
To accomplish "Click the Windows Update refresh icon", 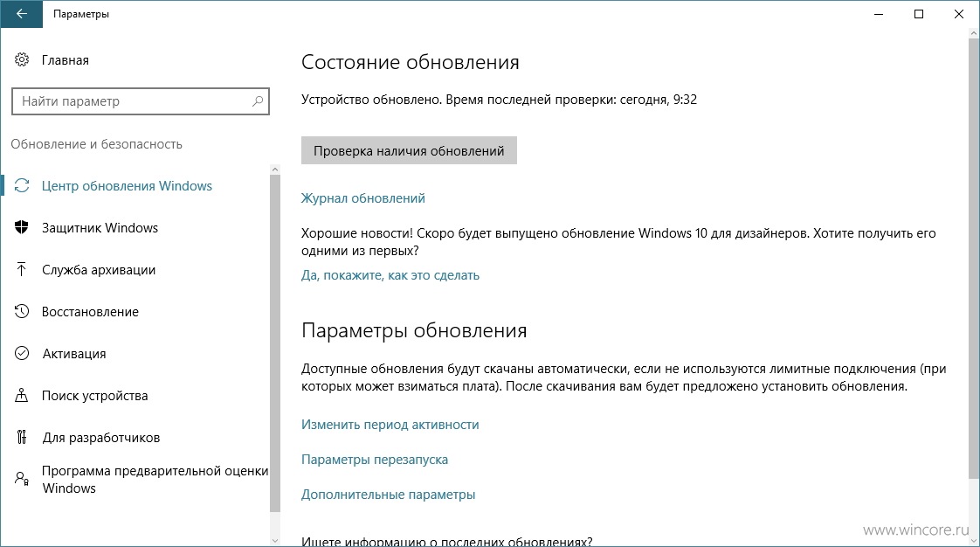I will [22, 185].
